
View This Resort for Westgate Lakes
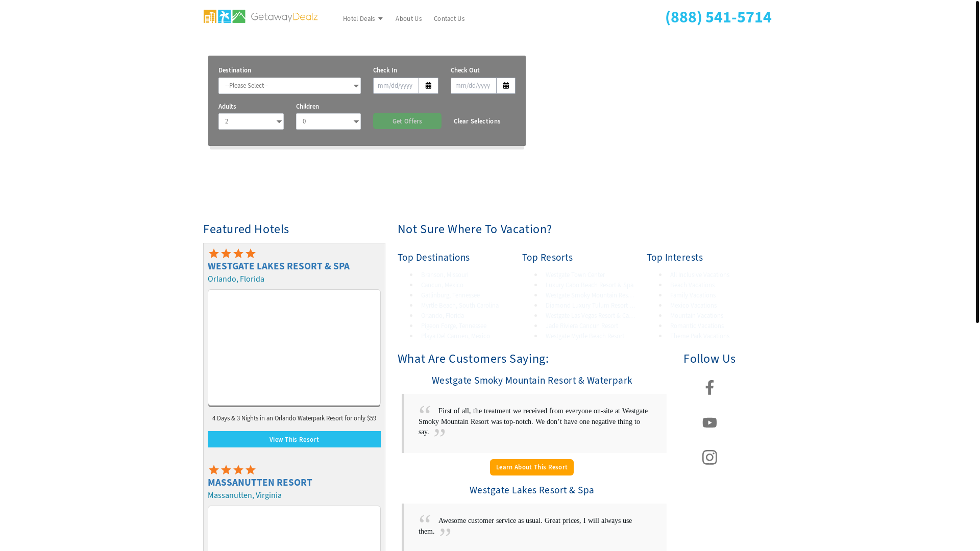tap(294, 439)
